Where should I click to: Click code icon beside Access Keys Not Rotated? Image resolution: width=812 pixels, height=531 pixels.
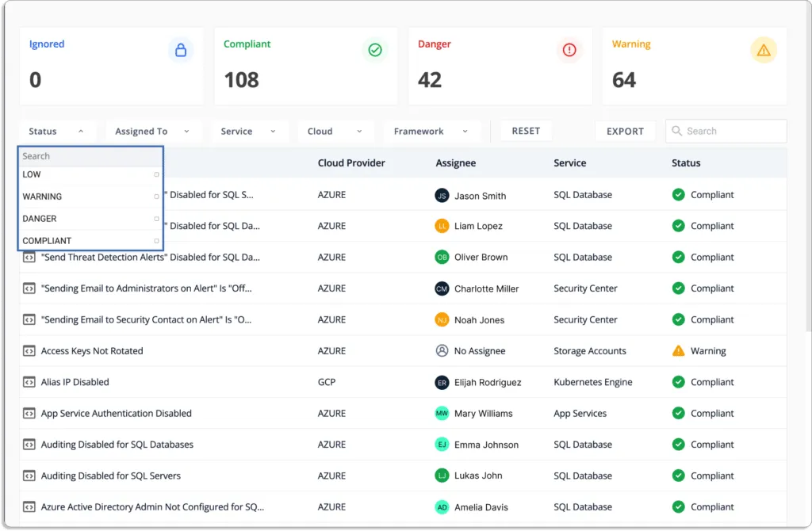pyautogui.click(x=29, y=351)
